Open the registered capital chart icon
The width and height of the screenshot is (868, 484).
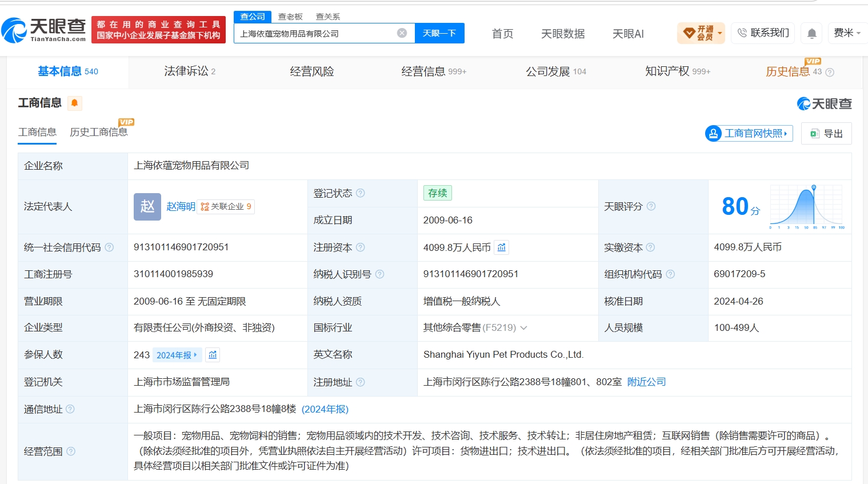[x=501, y=247]
